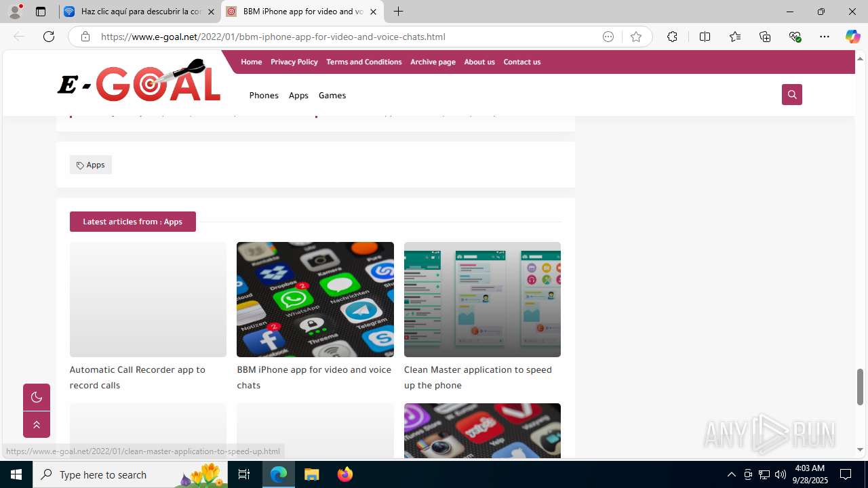The height and width of the screenshot is (488, 868).
Task: Click the scrollbar up arrow
Action: point(861,58)
